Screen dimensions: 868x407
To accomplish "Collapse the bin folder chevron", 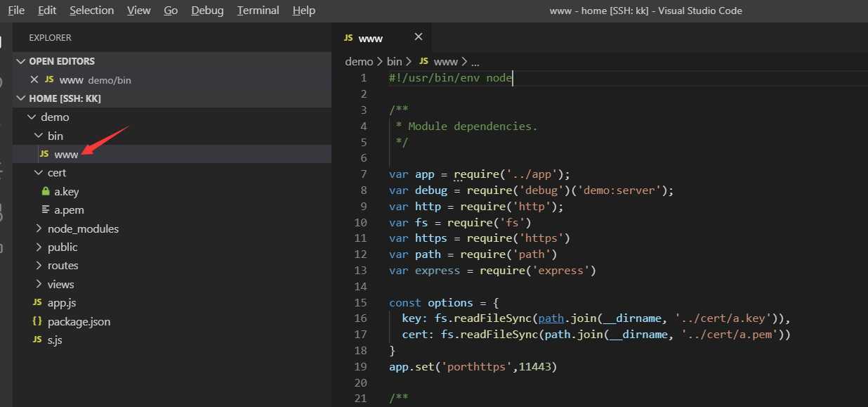I will click(x=39, y=136).
